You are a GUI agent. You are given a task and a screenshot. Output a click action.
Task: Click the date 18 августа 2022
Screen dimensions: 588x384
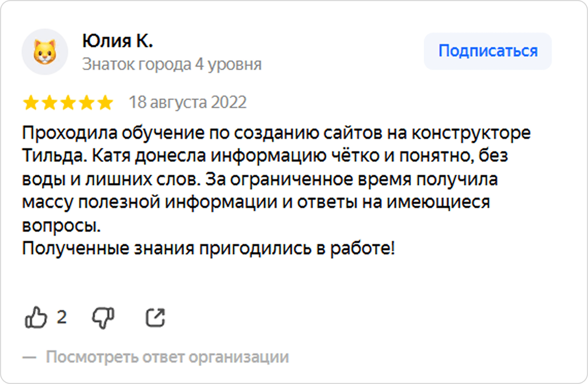(x=188, y=102)
